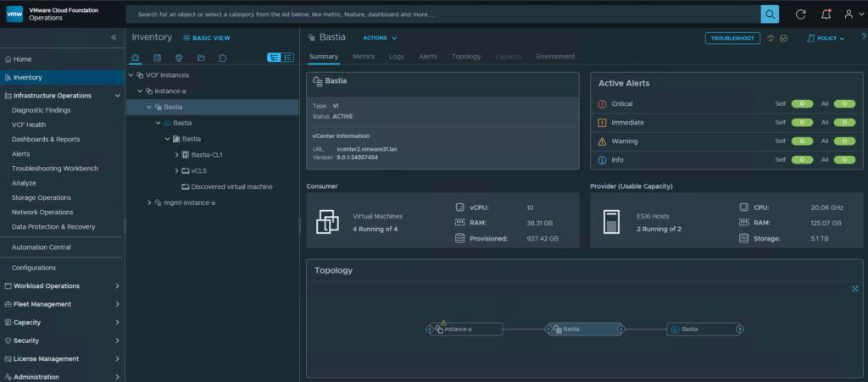The width and height of the screenshot is (868, 382).
Task: Select the folder icon in Inventory toolbar
Action: (x=201, y=58)
